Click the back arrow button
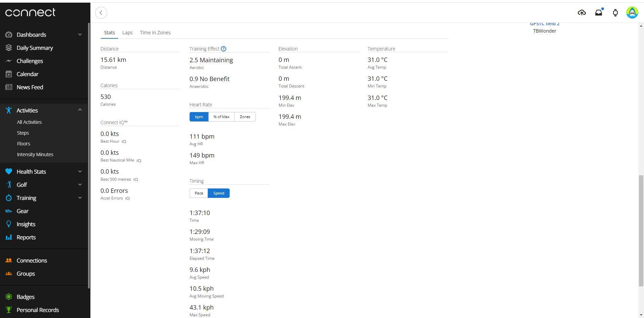 pos(101,13)
